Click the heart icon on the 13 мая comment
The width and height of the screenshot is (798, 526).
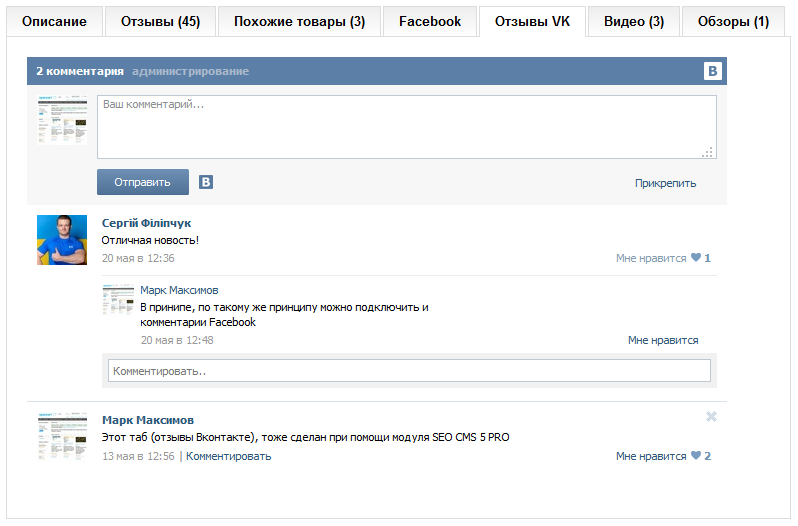pyautogui.click(x=696, y=455)
